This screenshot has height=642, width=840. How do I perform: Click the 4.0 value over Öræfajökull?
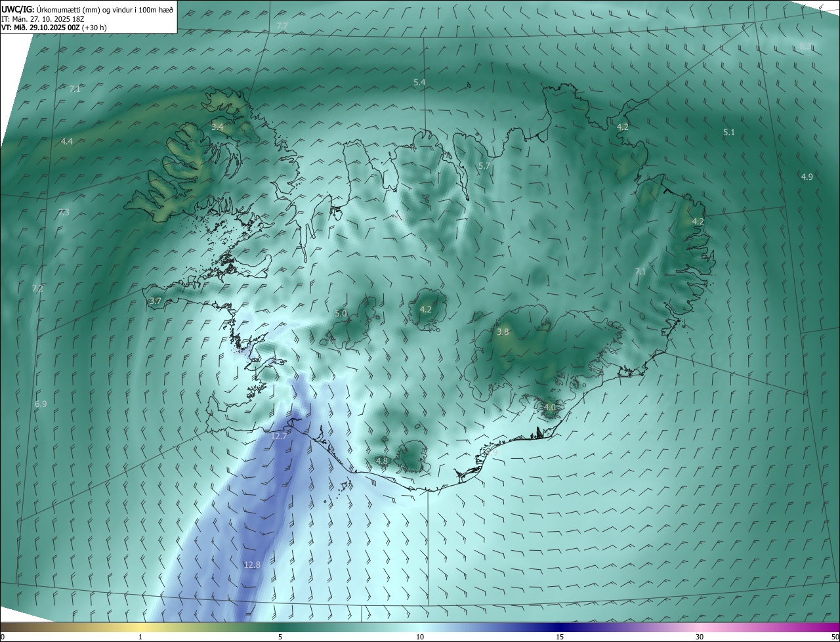550,407
